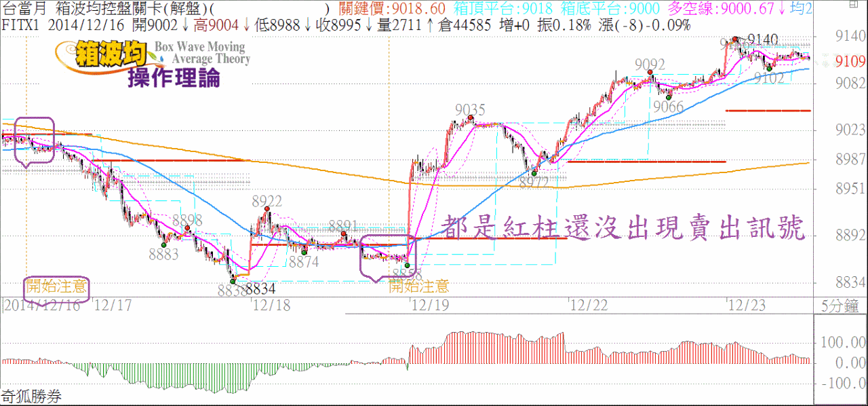Click the 箱波均 logo at top left
Viewport: 868px width, 406px height.
102,56
